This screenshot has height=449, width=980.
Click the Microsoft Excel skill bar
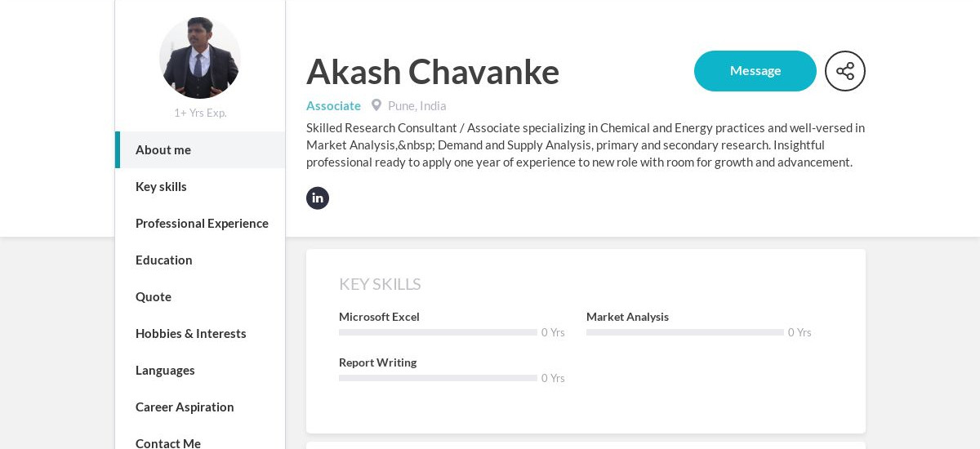coord(438,332)
